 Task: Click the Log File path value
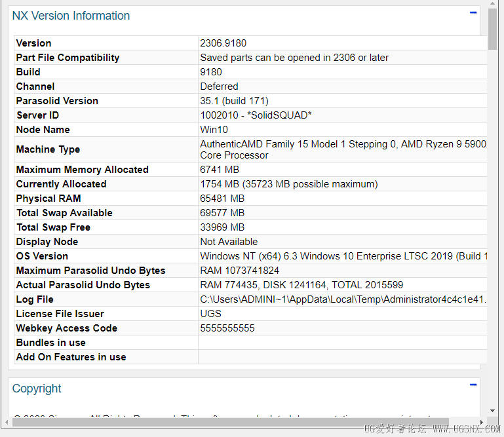coord(343,299)
